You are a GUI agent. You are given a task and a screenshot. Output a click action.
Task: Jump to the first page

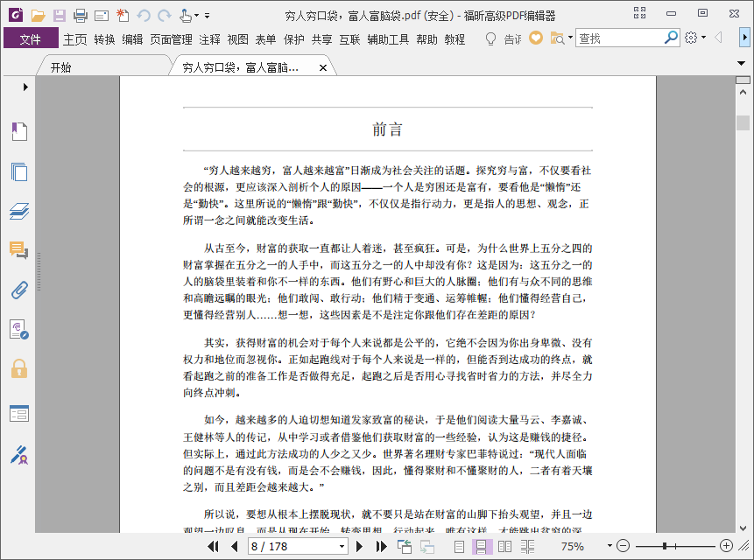coord(213,547)
